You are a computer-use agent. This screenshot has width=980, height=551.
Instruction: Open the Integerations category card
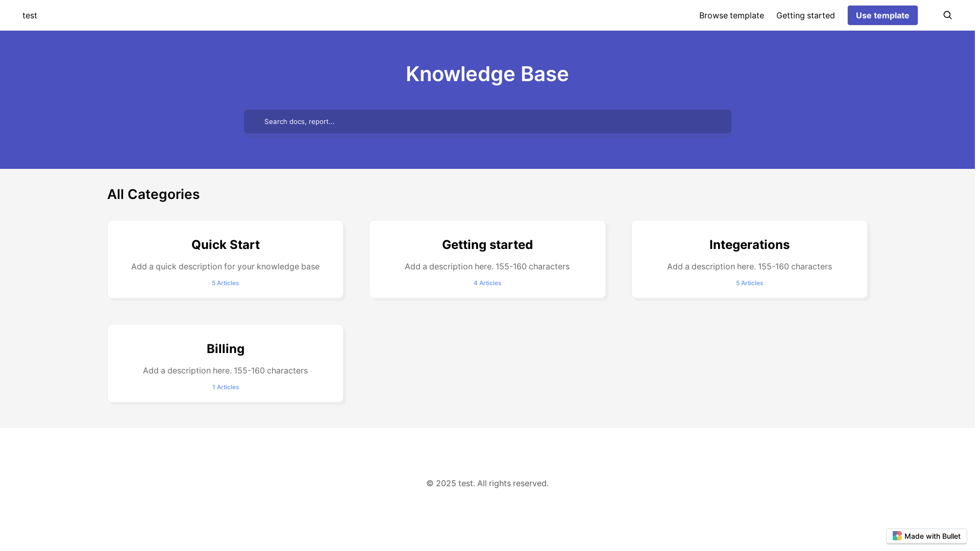[749, 259]
